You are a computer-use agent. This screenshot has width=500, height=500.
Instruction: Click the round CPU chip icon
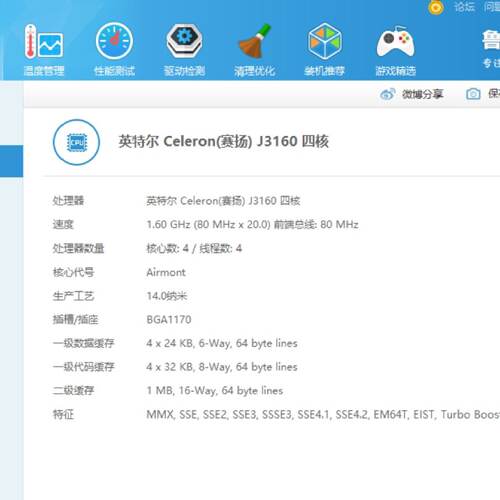[76, 142]
